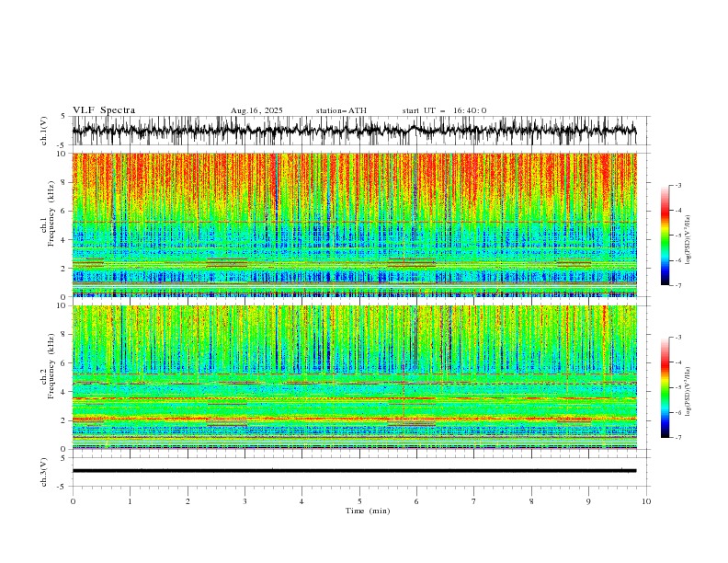Click the ch.1 spectrogram color scale bar

665,236
